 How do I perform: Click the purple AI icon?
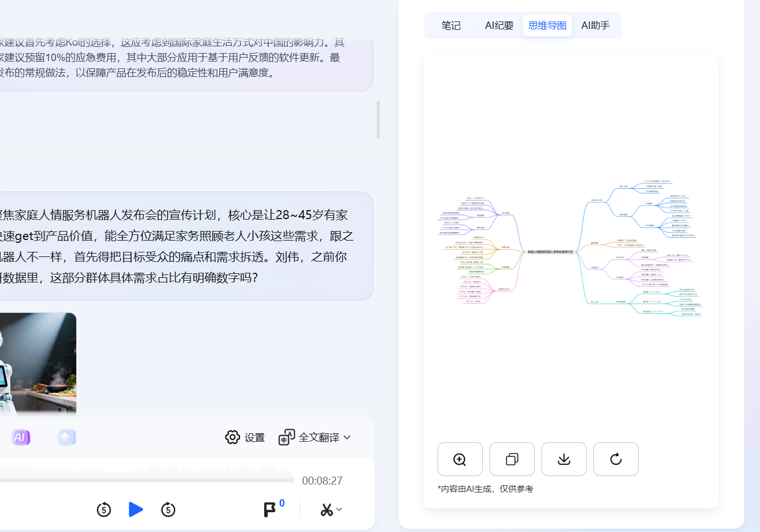tap(20, 437)
